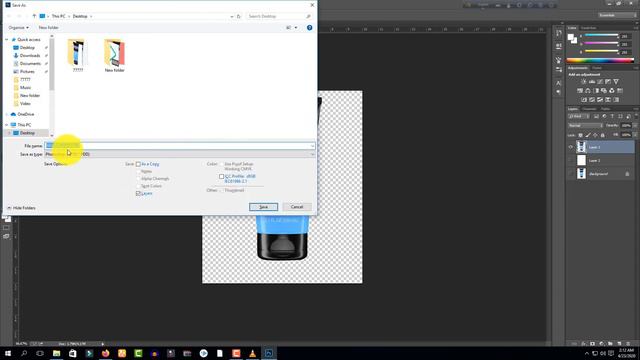640x360 pixels.
Task: Toggle the Alpha Channels checkbox
Action: pos(138,179)
